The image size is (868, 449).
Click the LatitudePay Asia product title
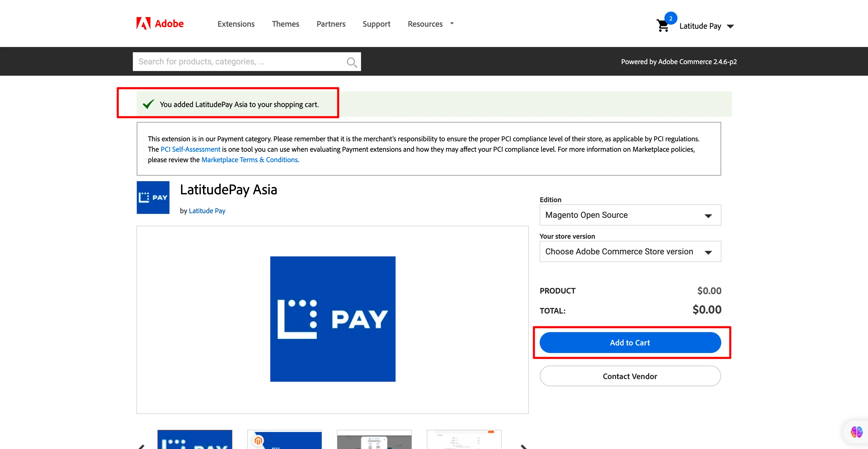[229, 190]
